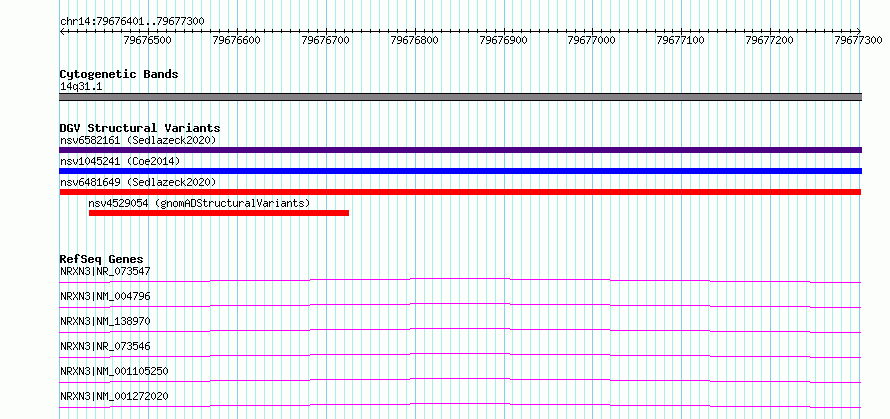Screen dimensions: 890x419
Task: Open transcript label NRXN3|NM_004796
Action: tap(105, 296)
